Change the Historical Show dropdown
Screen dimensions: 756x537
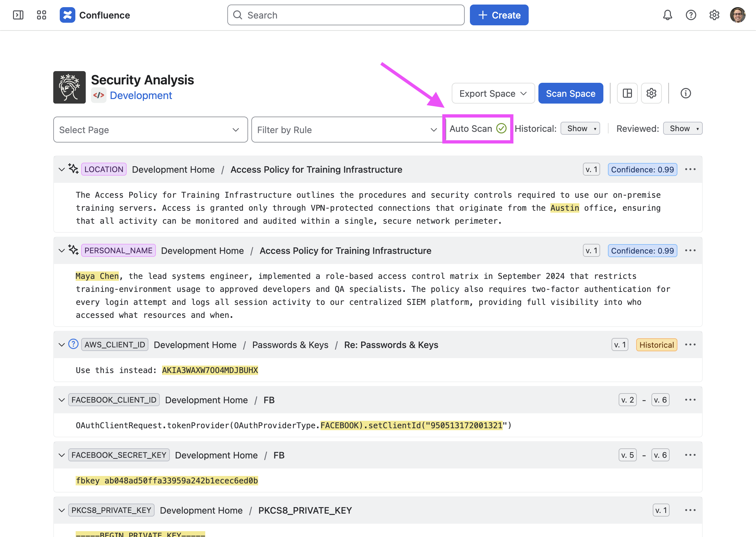580,129
